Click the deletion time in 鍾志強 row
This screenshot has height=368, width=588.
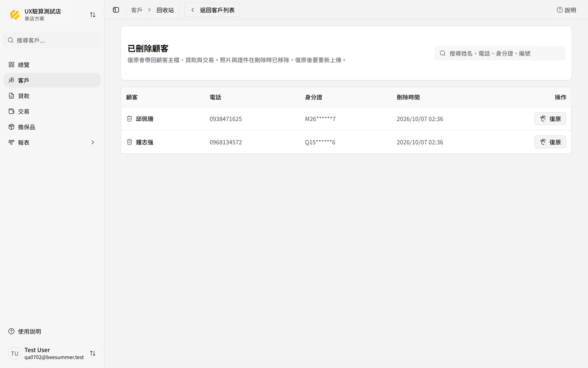coord(420,142)
